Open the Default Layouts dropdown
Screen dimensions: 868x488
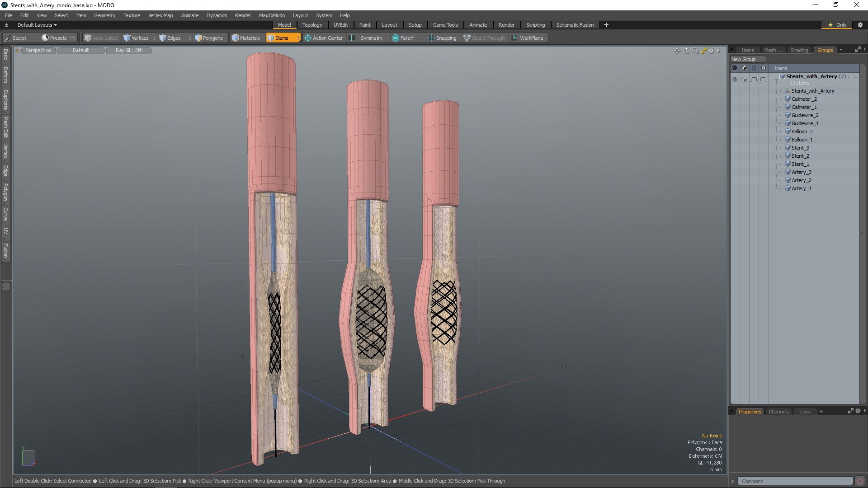tap(37, 25)
